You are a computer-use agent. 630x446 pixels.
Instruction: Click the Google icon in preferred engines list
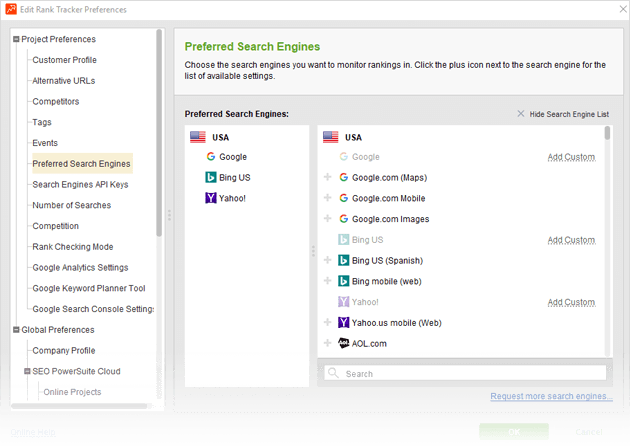pos(211,157)
